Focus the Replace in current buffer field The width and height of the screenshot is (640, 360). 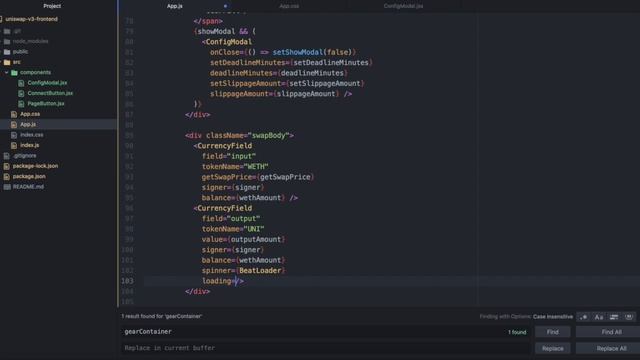pyautogui.click(x=325, y=348)
